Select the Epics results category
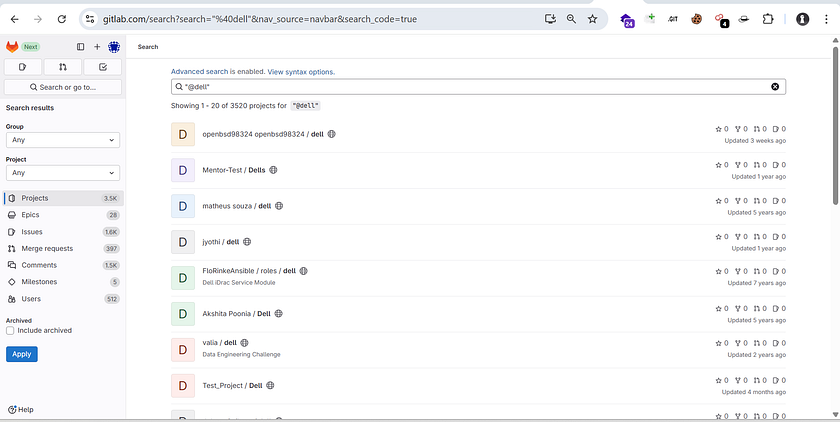The height and width of the screenshot is (422, 840). tap(63, 215)
